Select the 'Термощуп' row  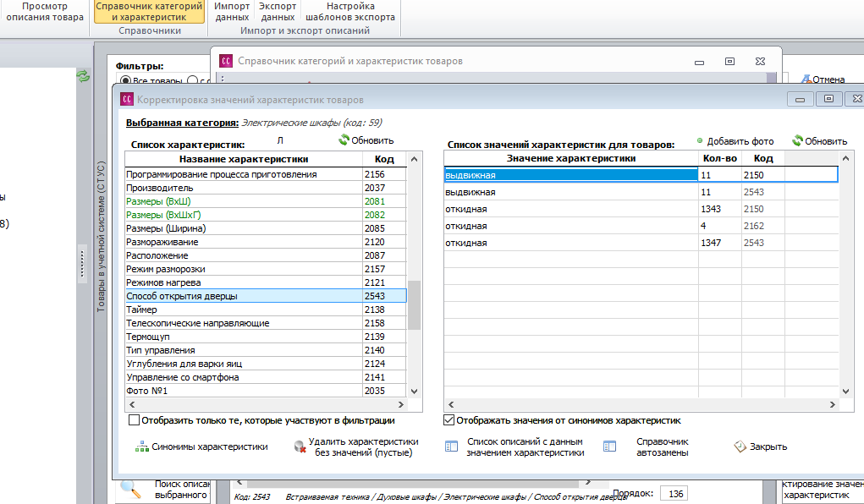[x=266, y=337]
